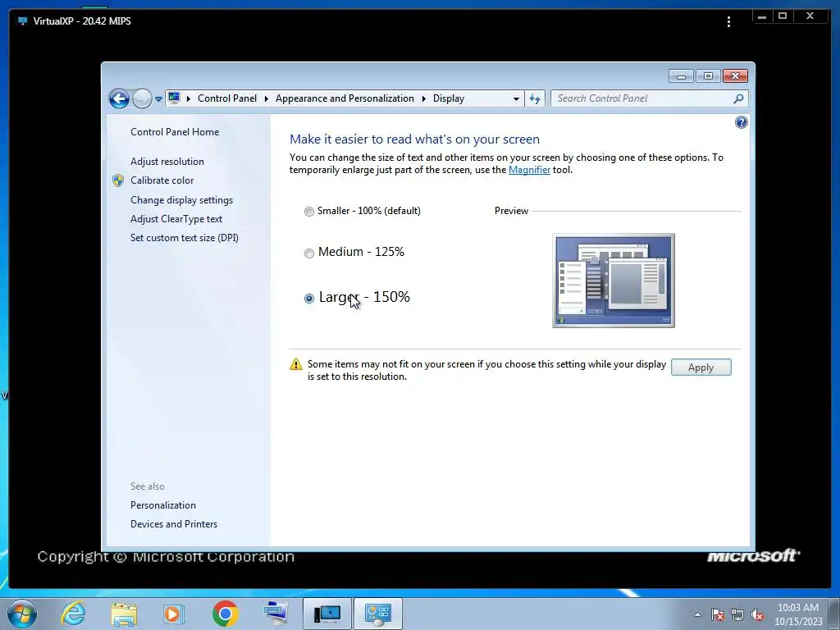
Task: Go back with the blue Back arrow
Action: pyautogui.click(x=119, y=98)
